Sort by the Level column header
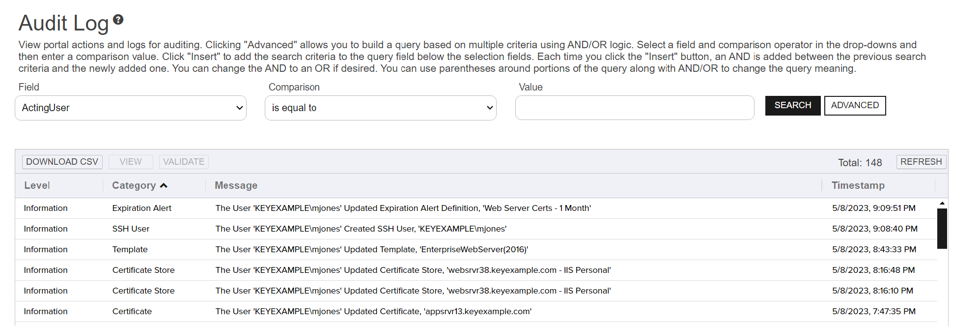Image resolution: width=980 pixels, height=326 pixels. tap(37, 185)
